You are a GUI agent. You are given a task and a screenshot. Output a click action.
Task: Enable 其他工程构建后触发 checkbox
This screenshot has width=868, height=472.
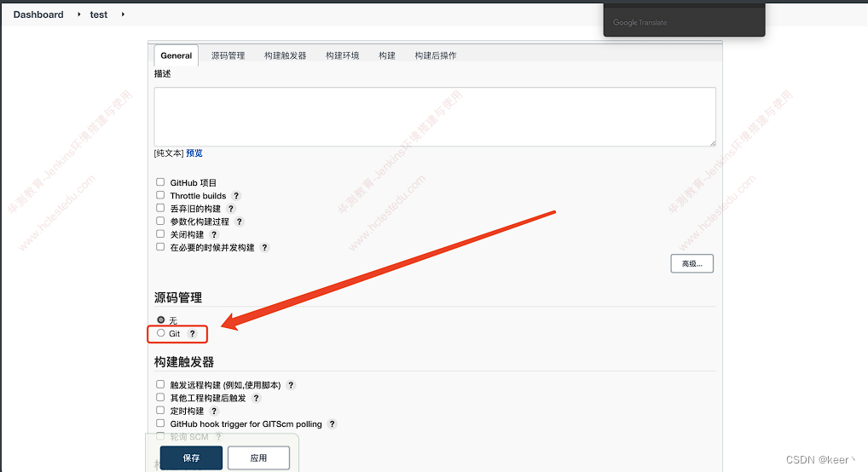click(x=160, y=397)
